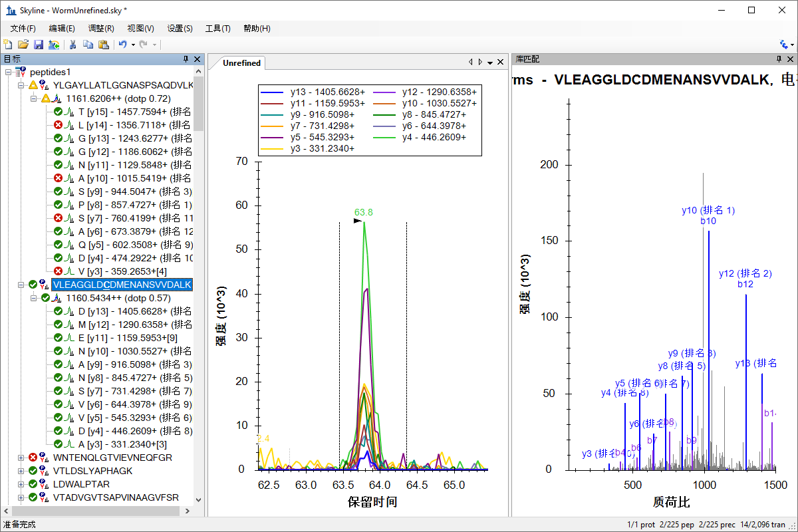Screen dimensions: 798x532
Task: Open the 调整(R) menu
Action: 101,29
